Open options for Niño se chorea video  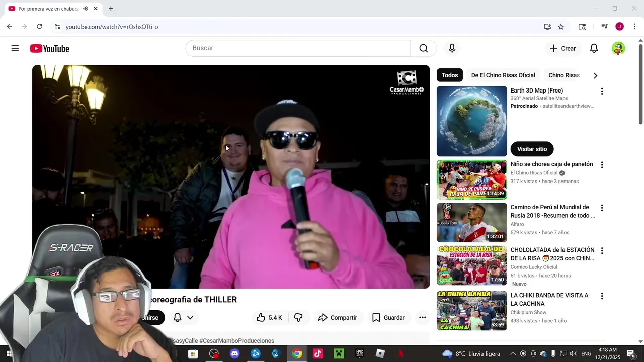tap(602, 165)
